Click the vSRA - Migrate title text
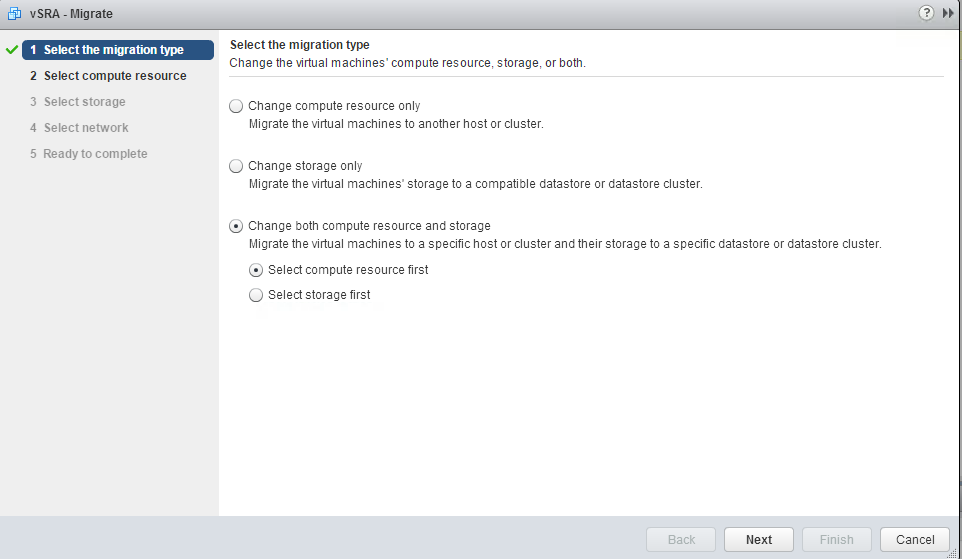 (x=71, y=13)
